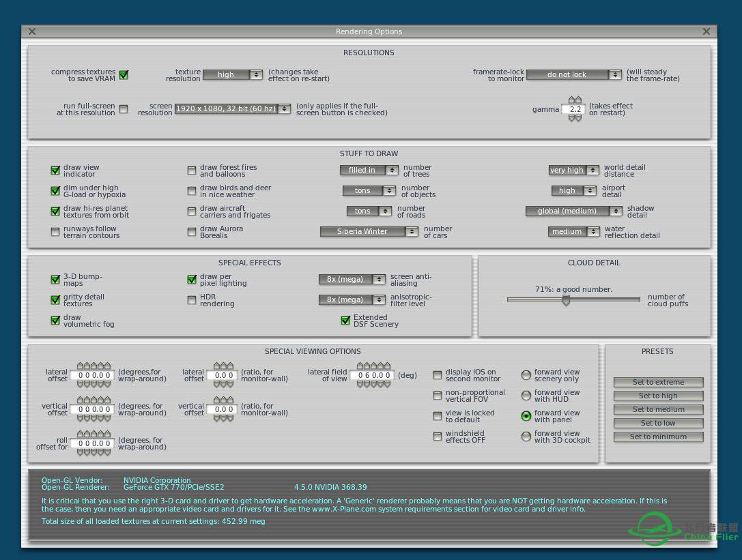Click the gamma value field 2.2
742x560 pixels.
[574, 109]
